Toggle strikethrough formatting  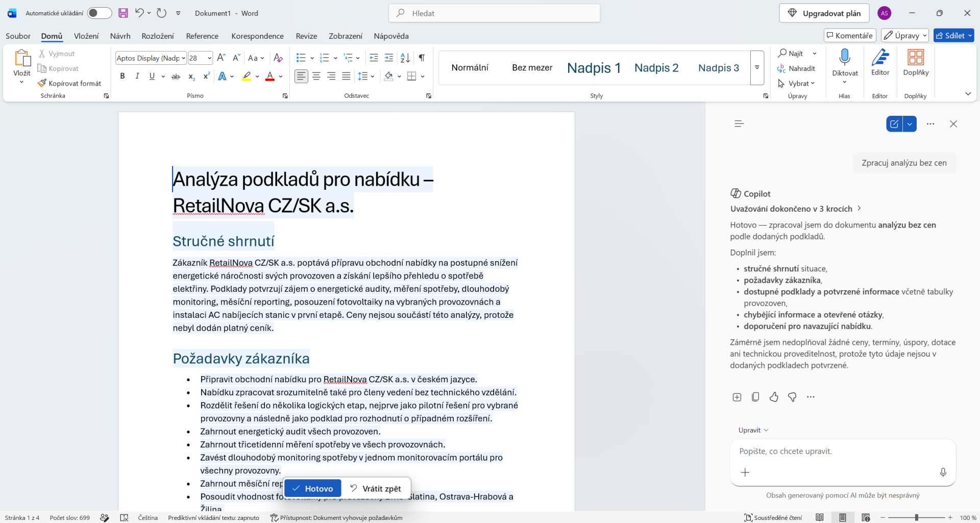click(176, 76)
